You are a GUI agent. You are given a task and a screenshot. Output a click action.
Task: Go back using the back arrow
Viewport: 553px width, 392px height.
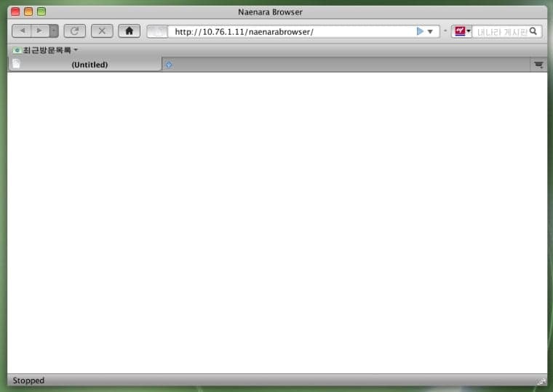click(22, 31)
